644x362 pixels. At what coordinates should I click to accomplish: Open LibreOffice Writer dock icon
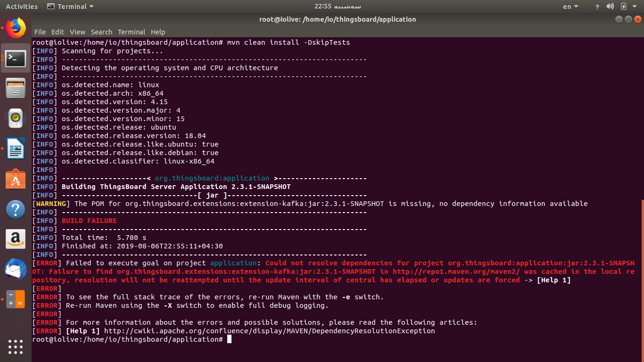click(x=16, y=148)
